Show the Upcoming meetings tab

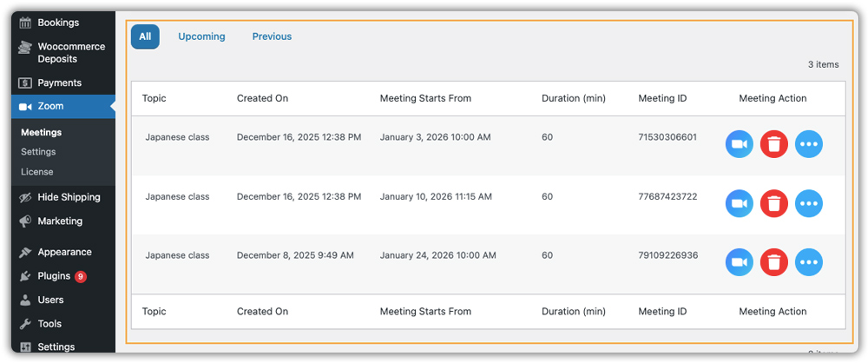point(201,36)
